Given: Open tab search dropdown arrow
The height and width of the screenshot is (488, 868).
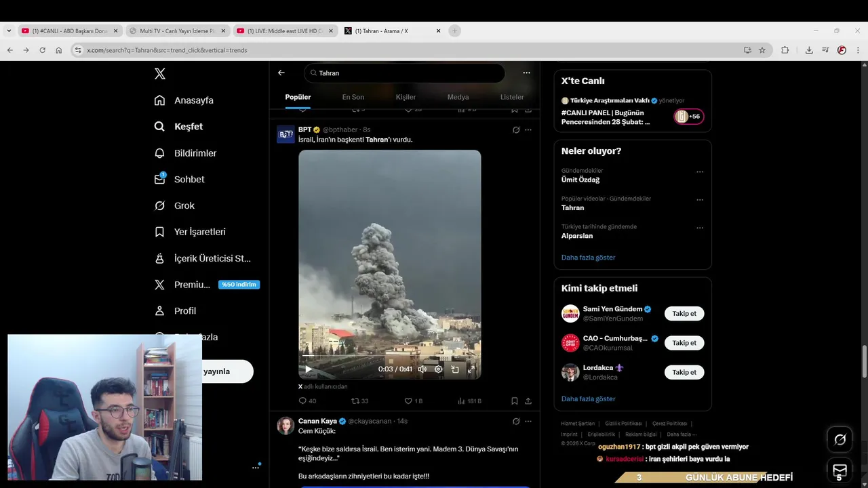Looking at the screenshot, I should pos(9,30).
